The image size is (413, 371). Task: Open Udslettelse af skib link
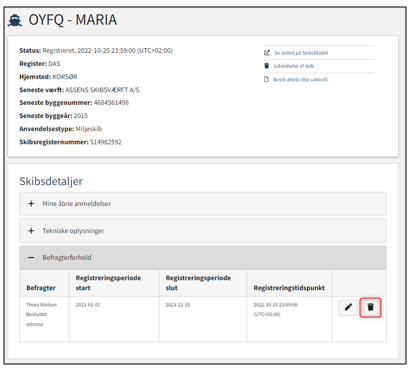pos(294,66)
